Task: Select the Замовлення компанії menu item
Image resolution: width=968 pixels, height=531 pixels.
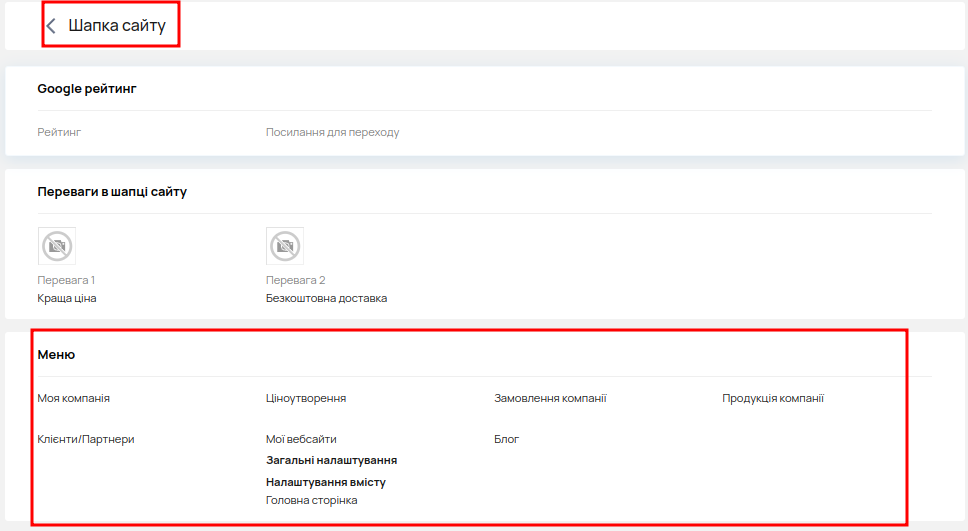Action: point(550,398)
